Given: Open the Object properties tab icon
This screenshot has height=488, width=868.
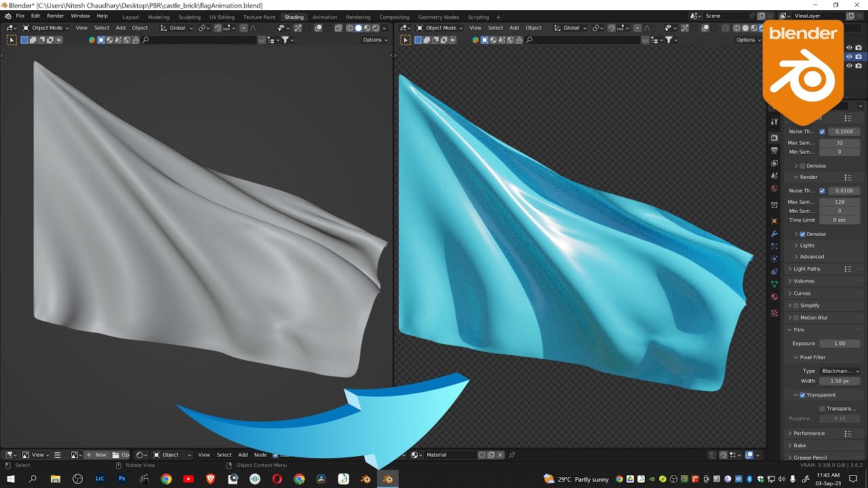Looking at the screenshot, I should (774, 221).
